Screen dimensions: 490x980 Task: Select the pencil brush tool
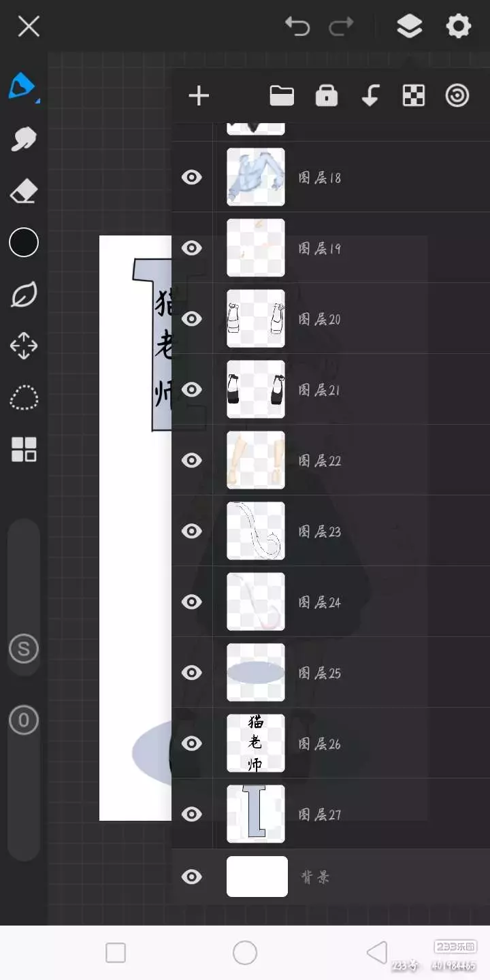point(22,86)
